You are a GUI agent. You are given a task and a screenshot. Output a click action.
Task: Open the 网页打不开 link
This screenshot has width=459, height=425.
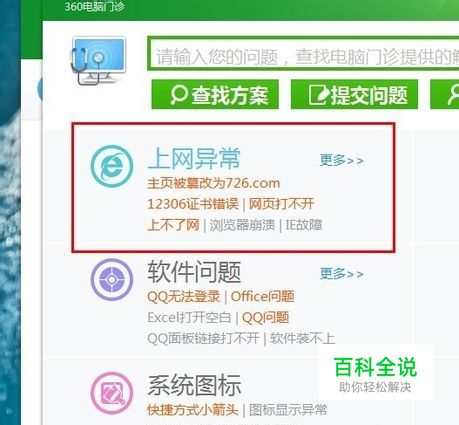click(281, 204)
